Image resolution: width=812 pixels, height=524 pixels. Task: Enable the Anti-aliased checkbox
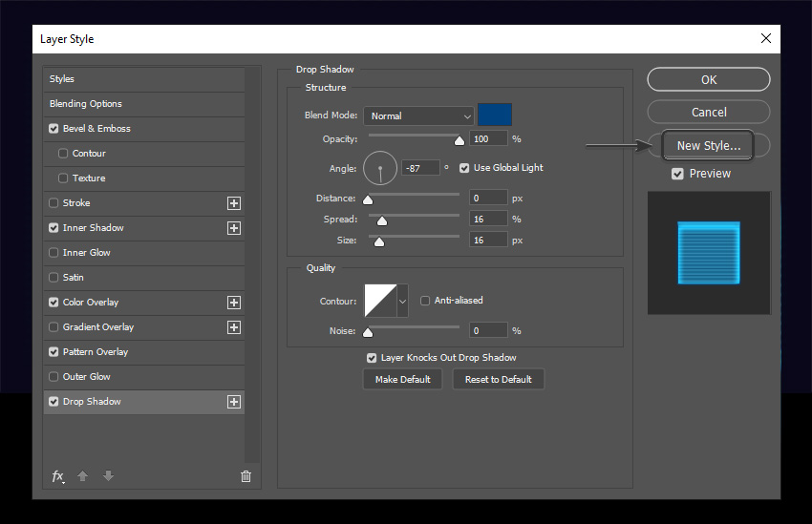click(x=425, y=301)
